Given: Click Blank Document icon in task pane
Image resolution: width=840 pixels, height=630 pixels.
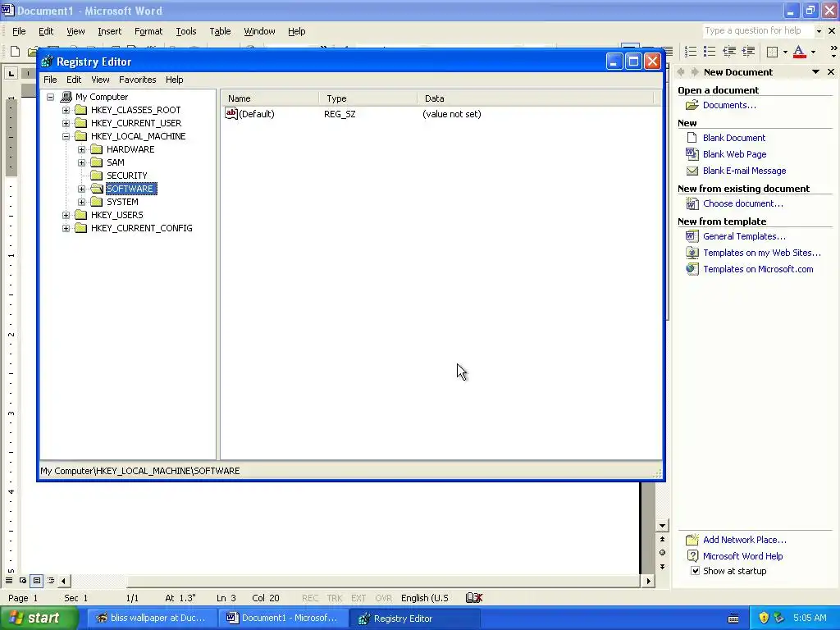Looking at the screenshot, I should [692, 138].
